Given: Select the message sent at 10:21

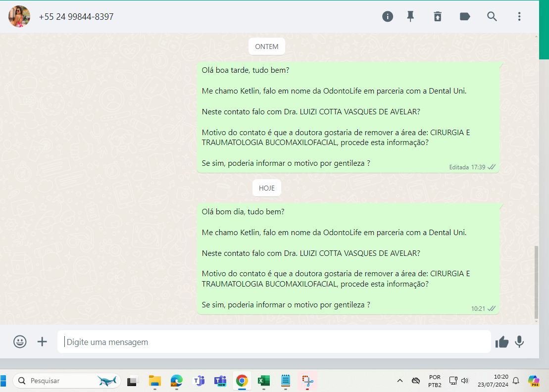Looking at the screenshot, I should 348,259.
